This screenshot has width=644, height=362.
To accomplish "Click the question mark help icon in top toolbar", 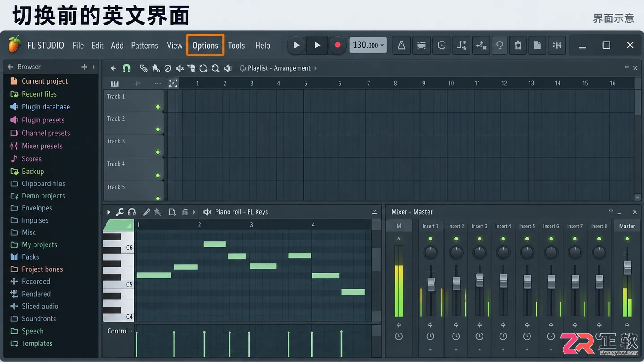I will (x=500, y=45).
